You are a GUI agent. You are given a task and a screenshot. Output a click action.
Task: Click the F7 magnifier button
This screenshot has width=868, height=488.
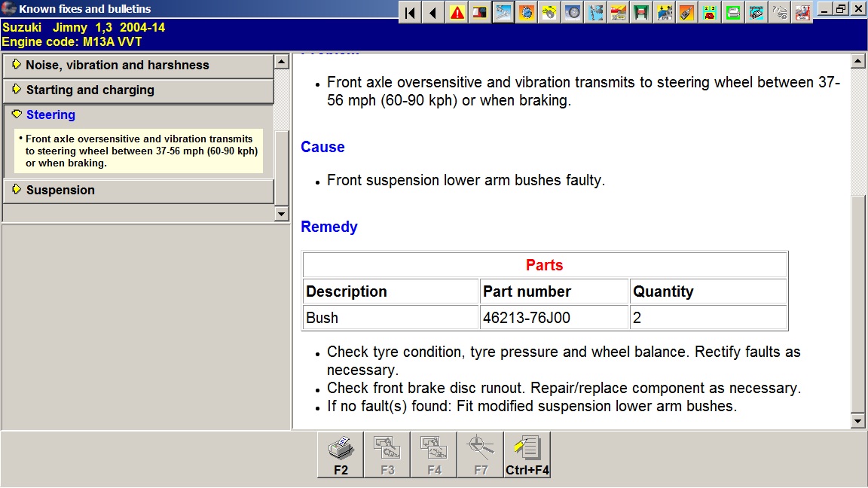pyautogui.click(x=481, y=454)
